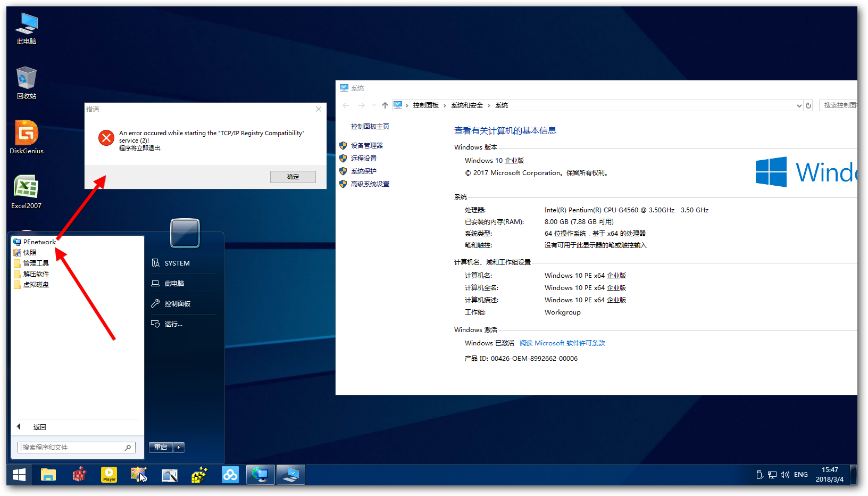The width and height of the screenshot is (868, 496).
Task: Click the show desktop button at taskbar end
Action: 853,475
